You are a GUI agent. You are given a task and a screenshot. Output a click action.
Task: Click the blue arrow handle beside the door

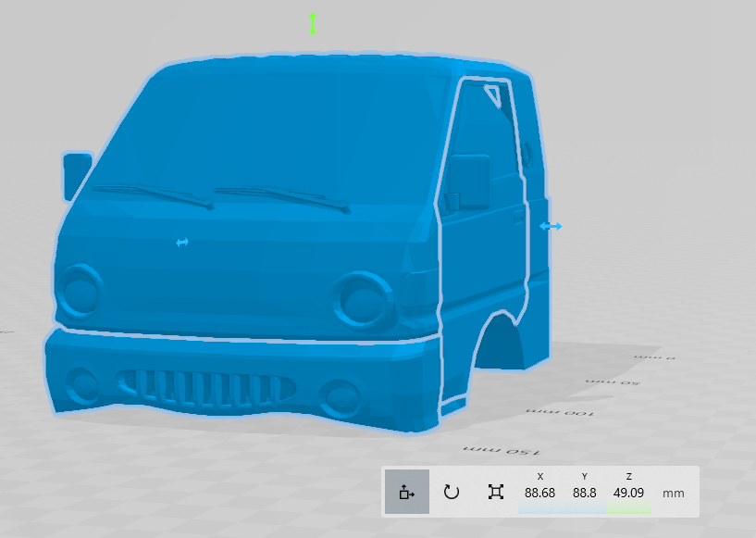tap(551, 226)
